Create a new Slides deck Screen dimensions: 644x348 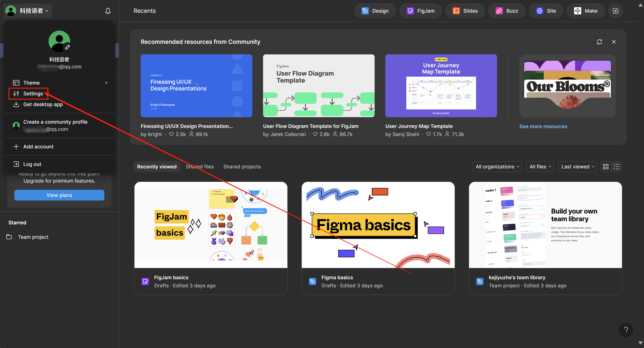coord(465,11)
